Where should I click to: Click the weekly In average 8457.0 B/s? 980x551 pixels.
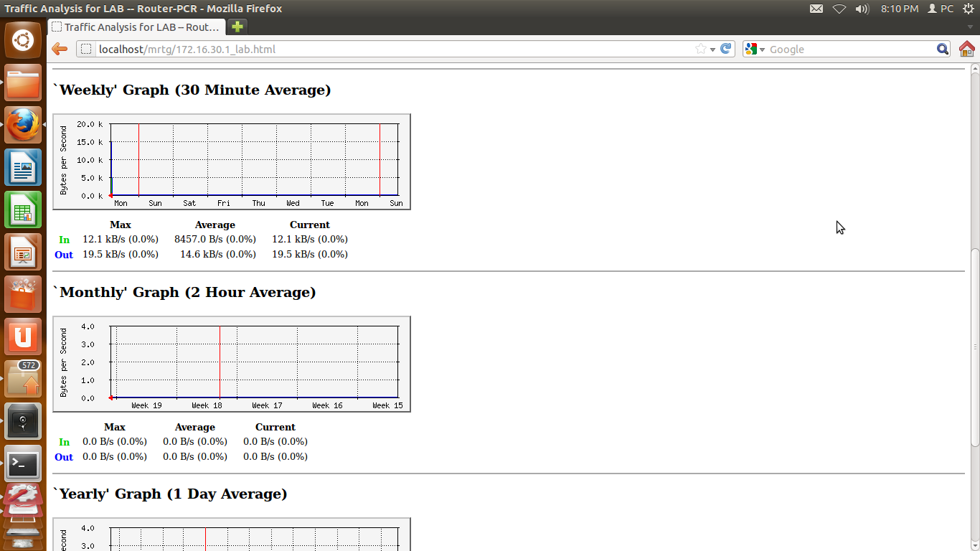click(x=215, y=239)
